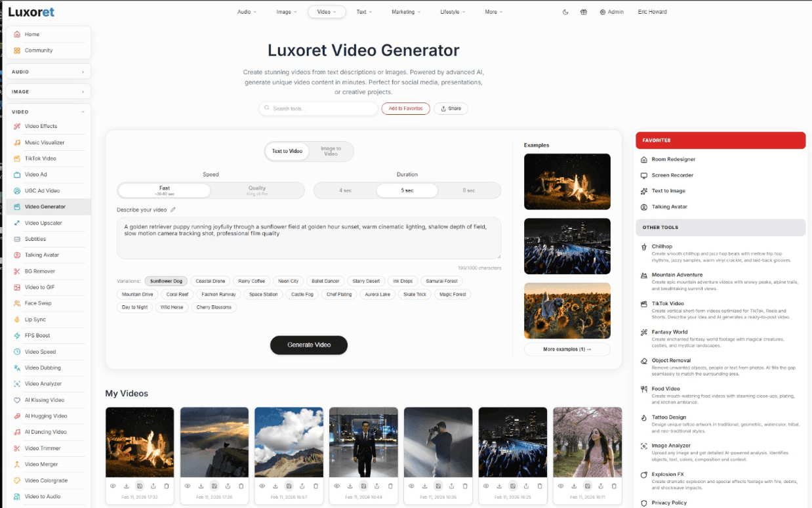Delete the cherry blossom video
812x508 pixels.
(x=615, y=486)
